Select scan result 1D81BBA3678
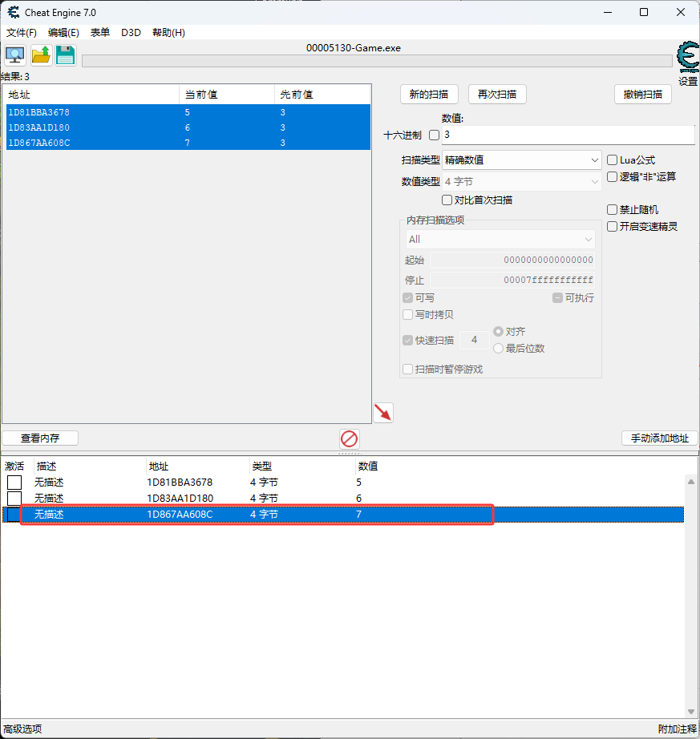Viewport: 700px width, 739px height. click(x=188, y=112)
